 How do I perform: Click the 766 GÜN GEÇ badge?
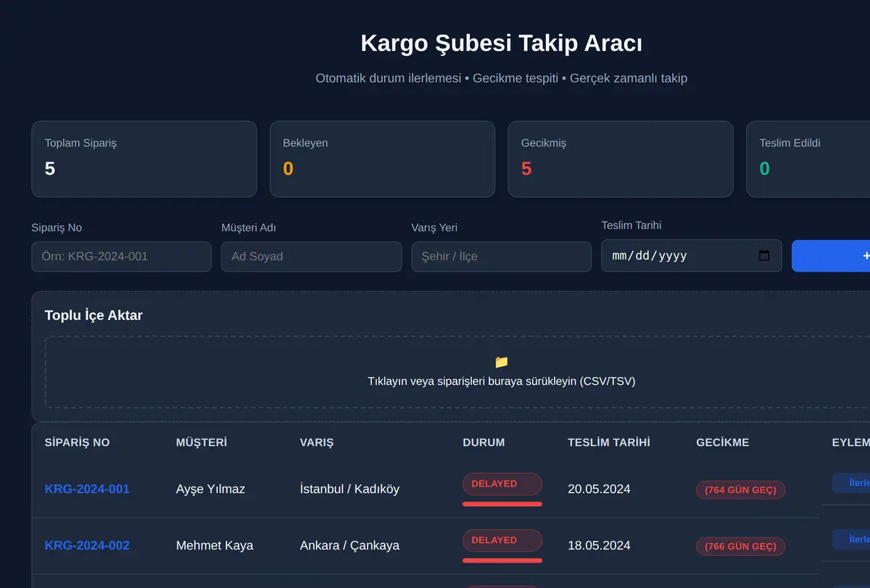point(740,547)
